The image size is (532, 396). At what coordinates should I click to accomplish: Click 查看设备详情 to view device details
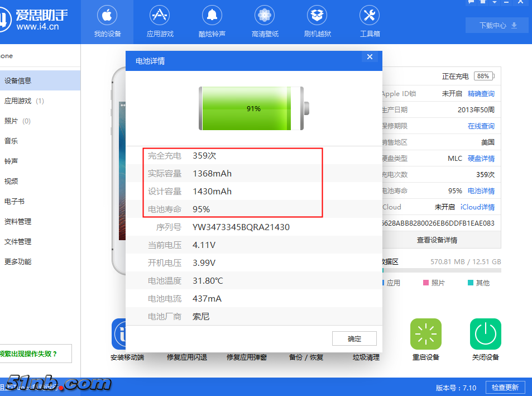[437, 240]
